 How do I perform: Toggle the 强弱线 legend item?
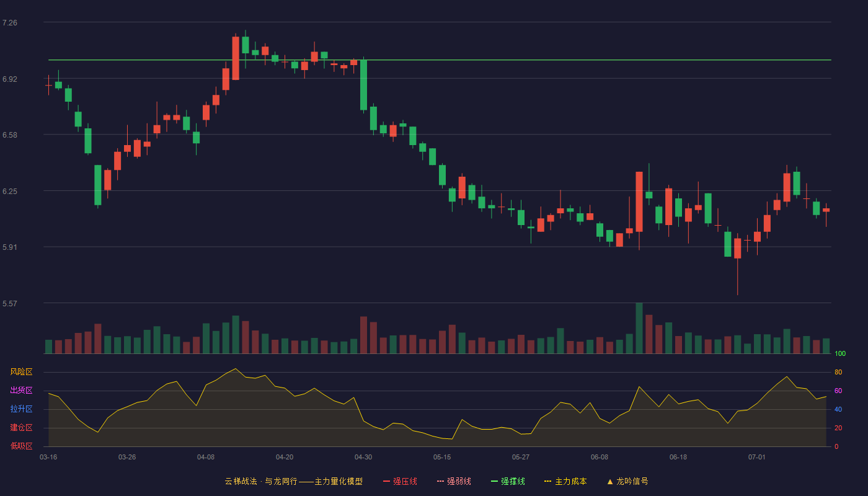pos(454,481)
